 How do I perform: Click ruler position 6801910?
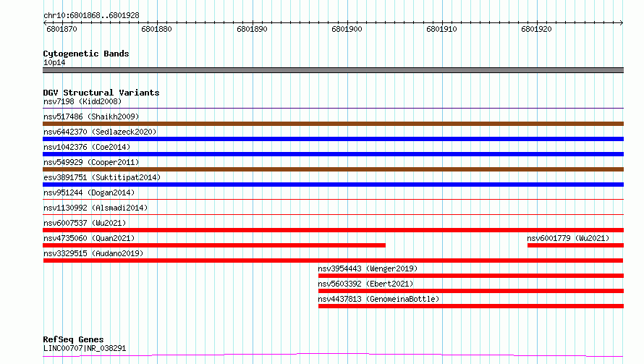tap(441, 29)
